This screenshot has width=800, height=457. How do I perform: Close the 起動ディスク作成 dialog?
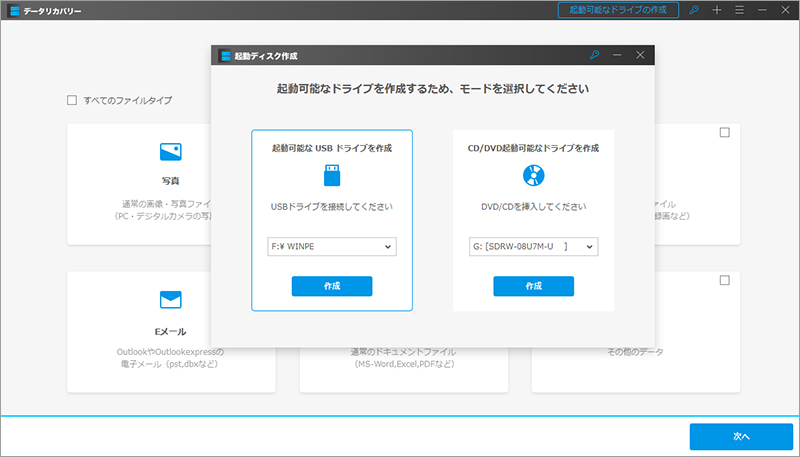tap(640, 55)
